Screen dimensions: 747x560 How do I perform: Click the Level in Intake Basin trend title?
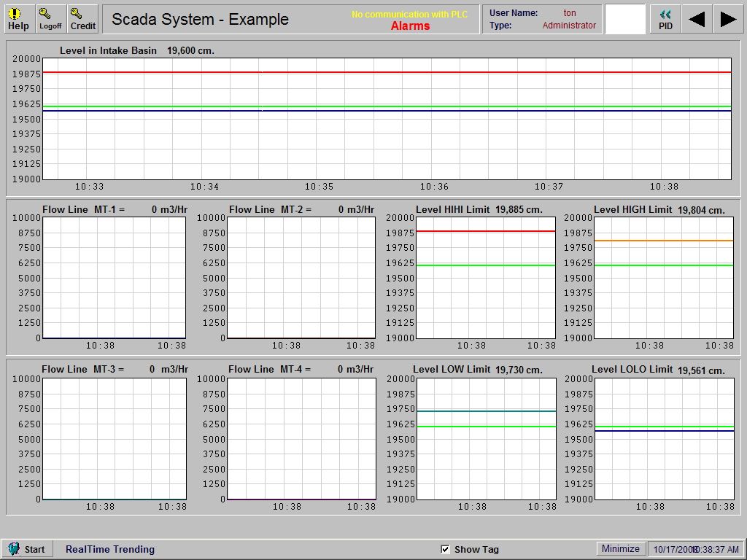pos(108,50)
